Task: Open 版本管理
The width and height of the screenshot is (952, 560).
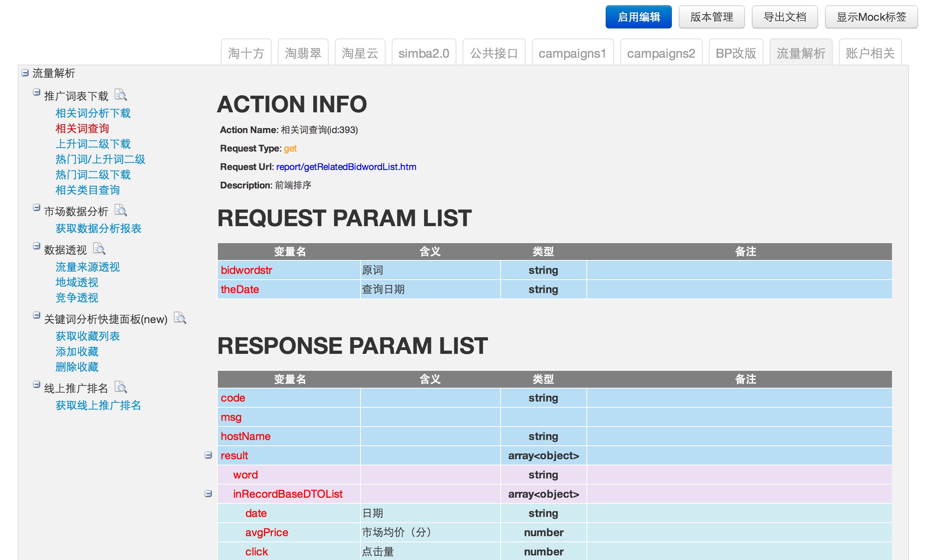Action: [x=711, y=17]
